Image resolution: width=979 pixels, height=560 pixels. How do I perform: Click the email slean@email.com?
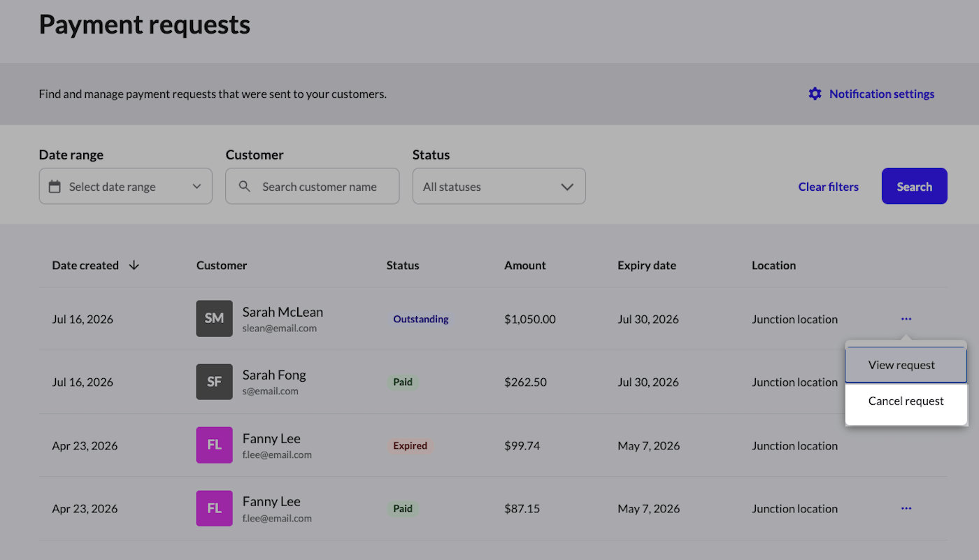pyautogui.click(x=280, y=328)
